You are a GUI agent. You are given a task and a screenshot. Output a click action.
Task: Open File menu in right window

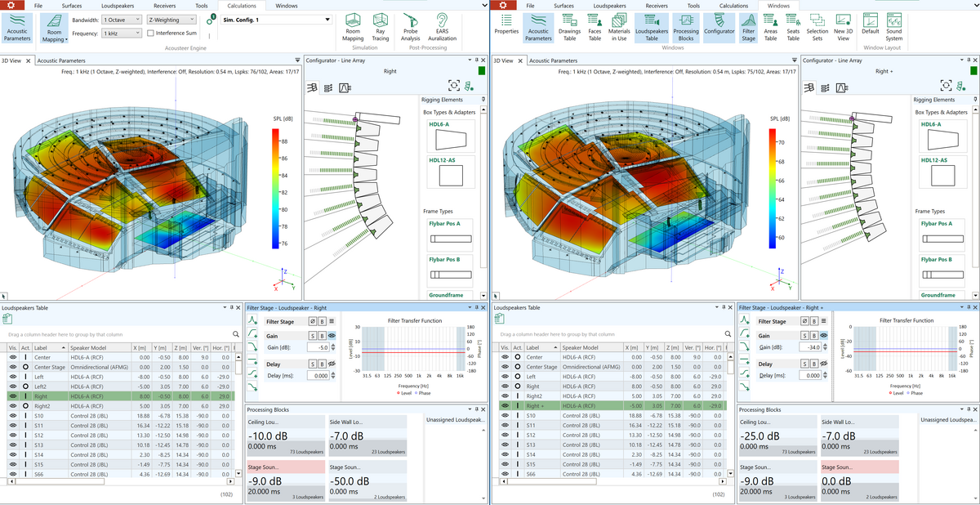pyautogui.click(x=530, y=6)
